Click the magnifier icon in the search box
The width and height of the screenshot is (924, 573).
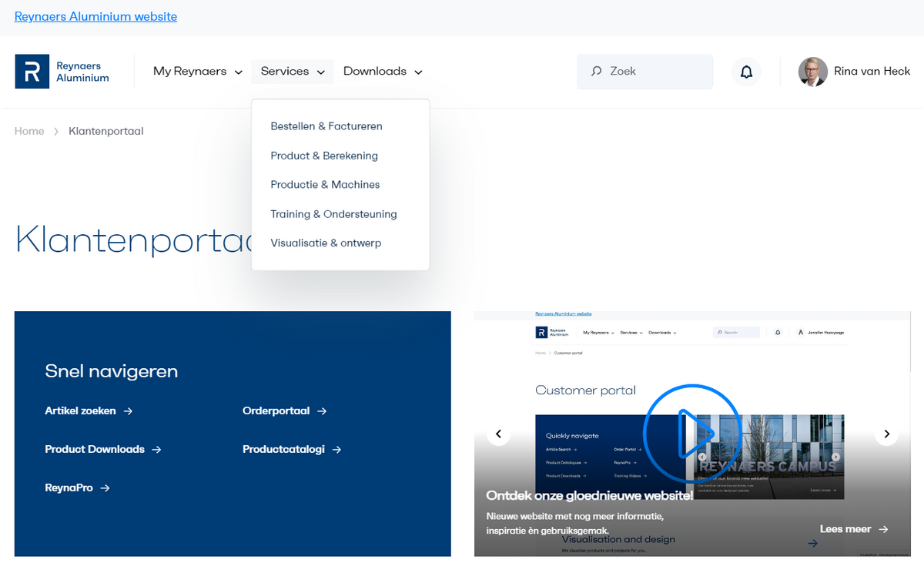tap(596, 72)
